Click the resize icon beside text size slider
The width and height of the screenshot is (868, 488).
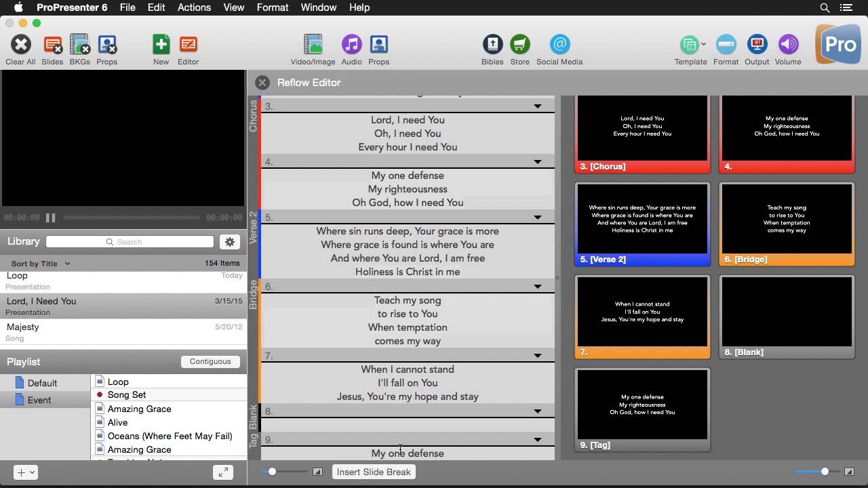pos(317,472)
